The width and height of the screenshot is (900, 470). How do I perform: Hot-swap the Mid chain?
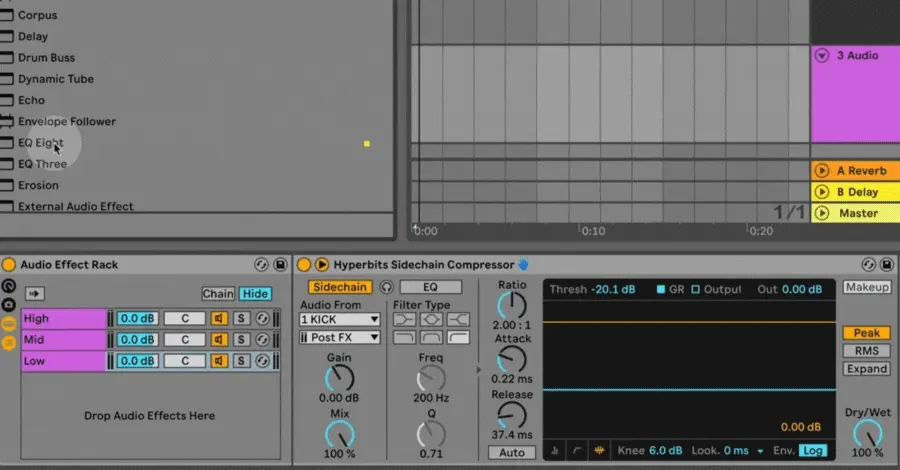(x=262, y=340)
